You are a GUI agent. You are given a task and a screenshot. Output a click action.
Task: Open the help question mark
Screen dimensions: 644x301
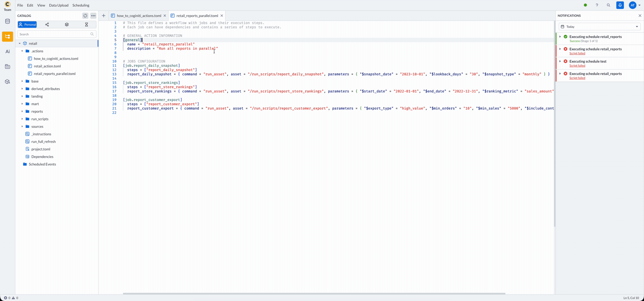(x=597, y=5)
